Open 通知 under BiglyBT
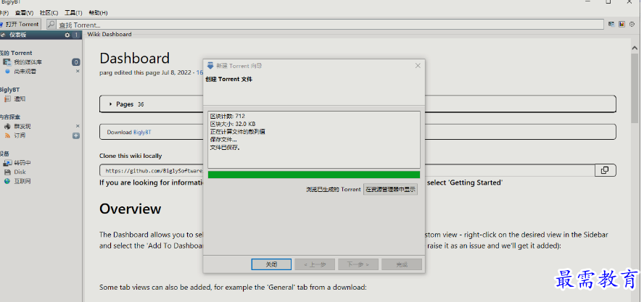Screen dimensions: 644x302 click(20, 99)
